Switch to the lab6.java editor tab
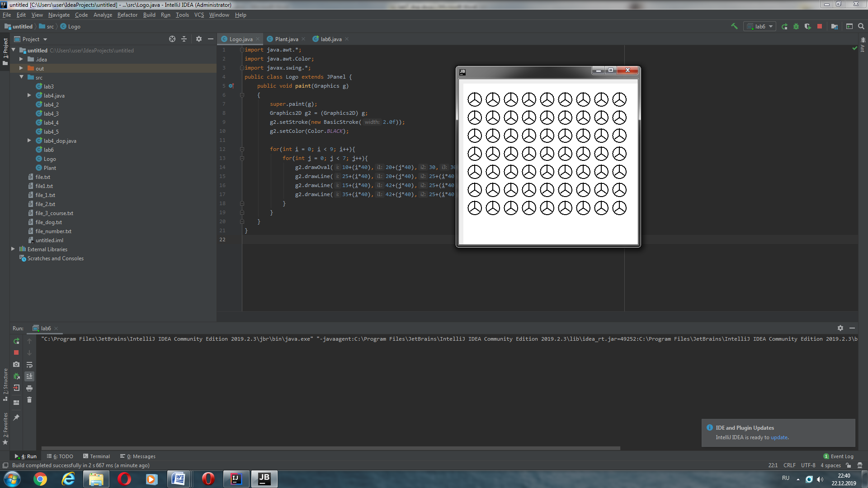This screenshot has width=868, height=488. click(331, 39)
